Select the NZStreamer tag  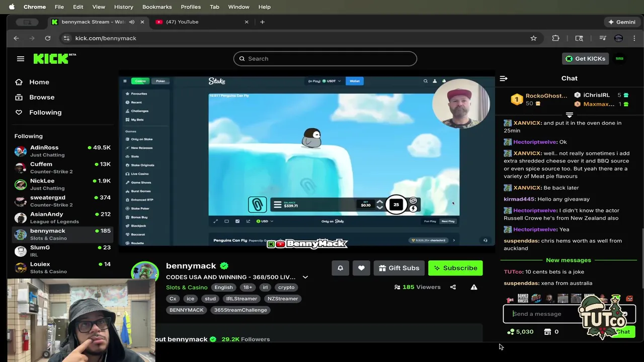[283, 299]
